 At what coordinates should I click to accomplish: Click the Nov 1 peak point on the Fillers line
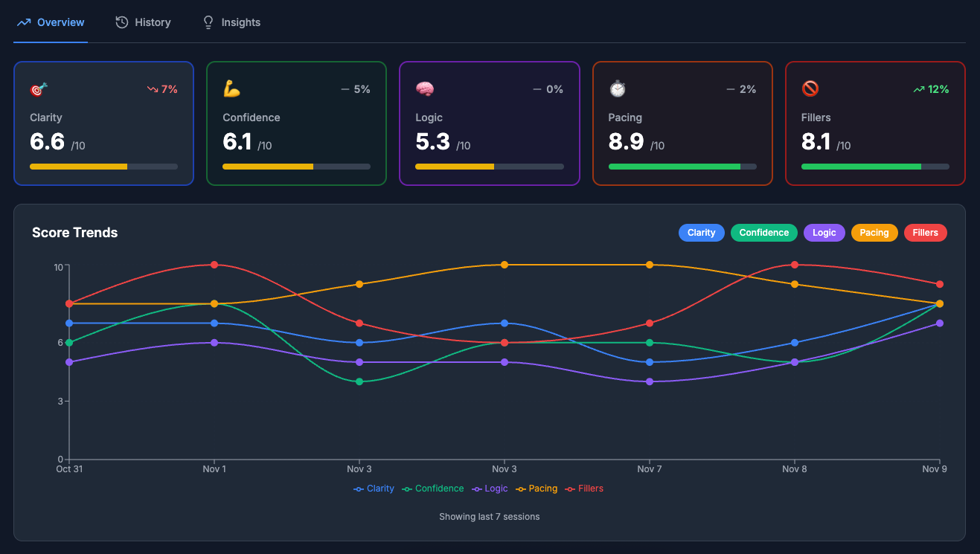pos(214,264)
